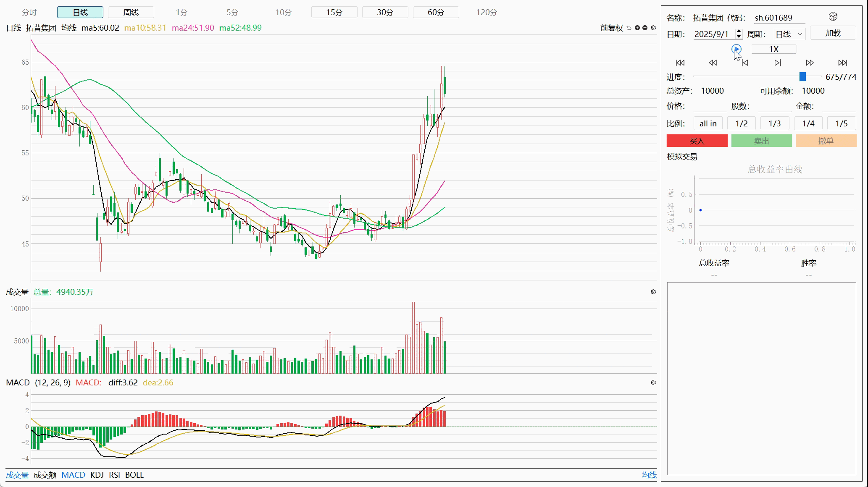Screen dimensions: 868x487
Task: Switch to KDJ indicator tab
Action: tap(97, 475)
